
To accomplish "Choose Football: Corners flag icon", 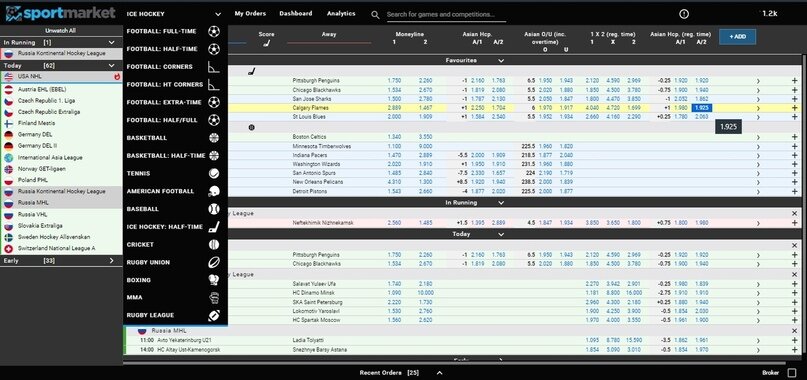I will [214, 66].
